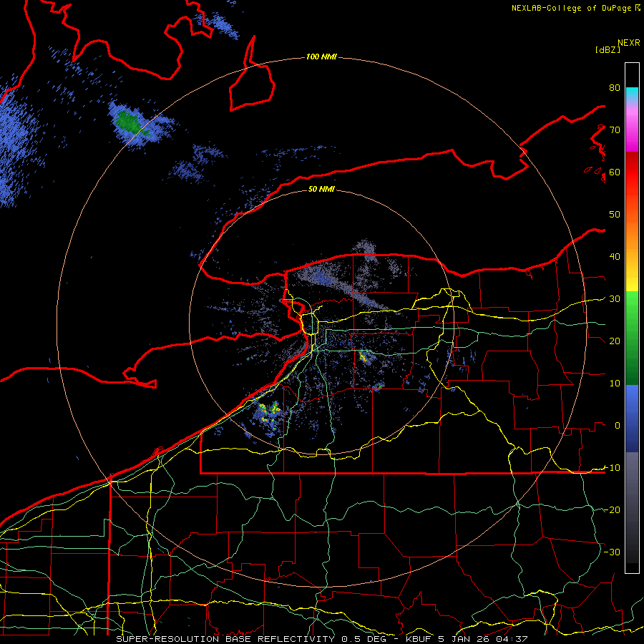Click the 70 value on dBZ scale
The width and height of the screenshot is (644, 644).
tap(615, 130)
